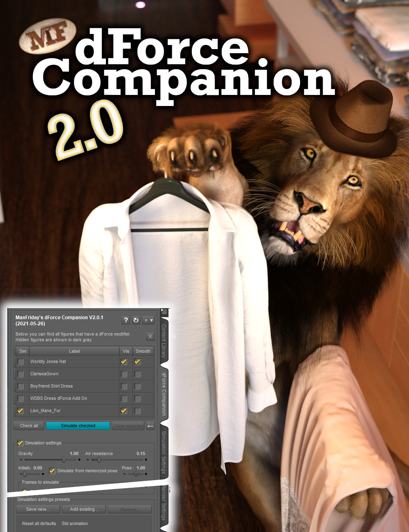The width and height of the screenshot is (409, 532).
Task: Click the pane options icon above the side tabs
Action: [x=164, y=312]
